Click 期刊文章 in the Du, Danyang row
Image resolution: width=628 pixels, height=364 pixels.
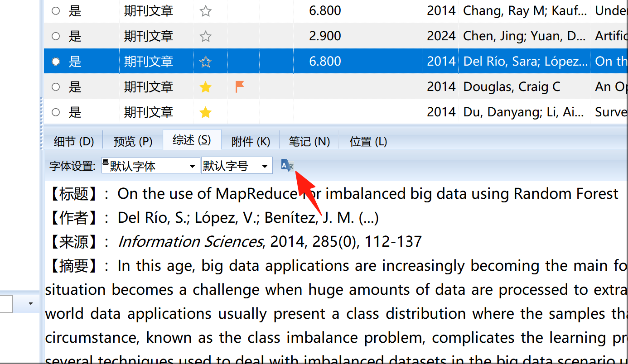tap(149, 112)
